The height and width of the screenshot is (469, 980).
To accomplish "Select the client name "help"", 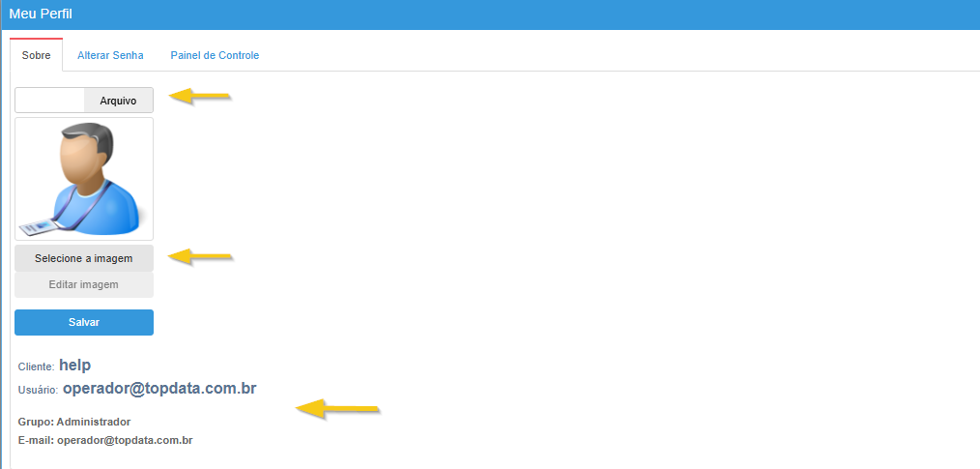I will [x=75, y=366].
